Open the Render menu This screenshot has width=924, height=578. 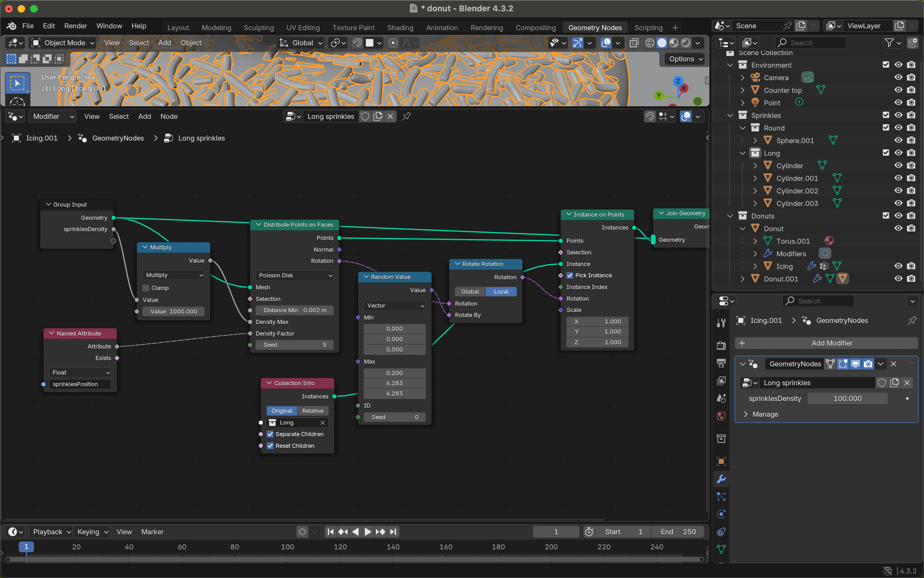[x=75, y=26]
